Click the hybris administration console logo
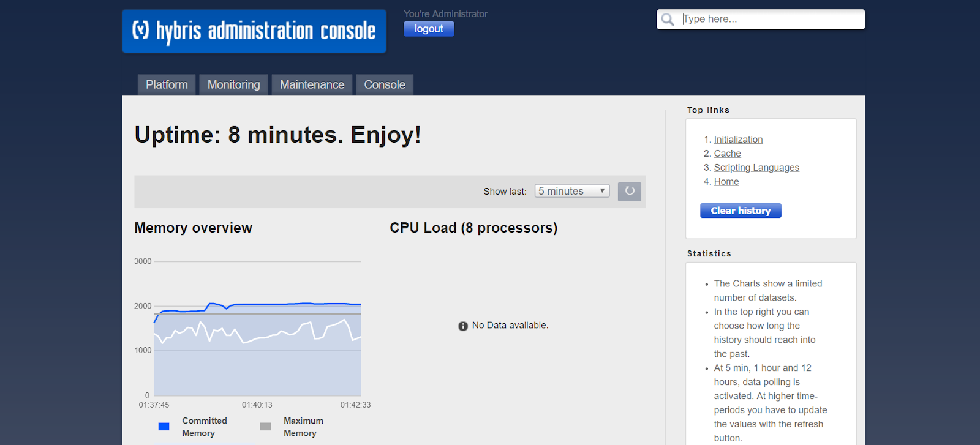Image resolution: width=980 pixels, height=445 pixels. coord(254,31)
